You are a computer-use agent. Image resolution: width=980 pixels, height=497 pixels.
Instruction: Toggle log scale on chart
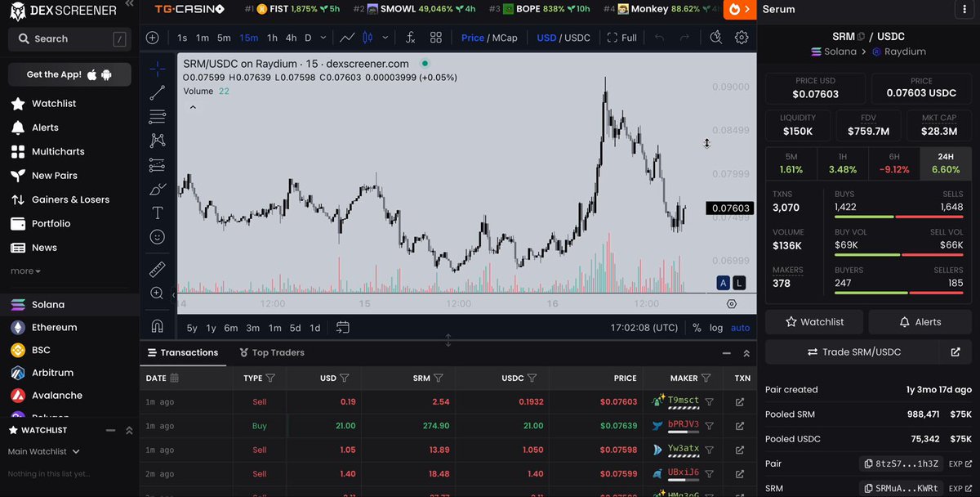(716, 328)
